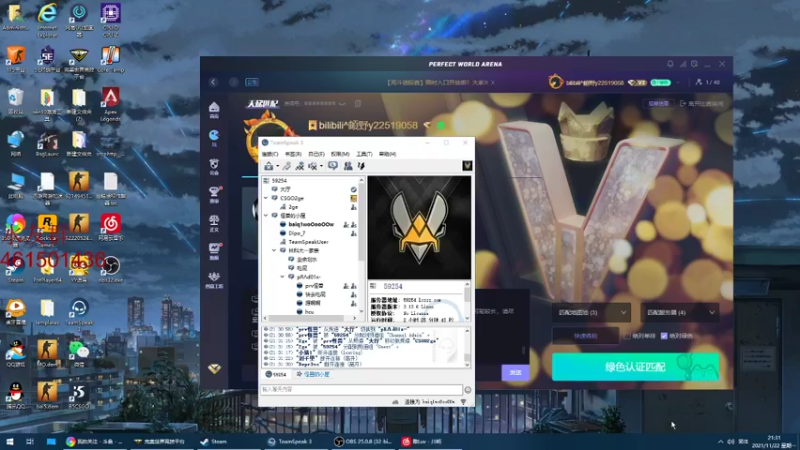Close the announcement banner with its X

coord(493,82)
